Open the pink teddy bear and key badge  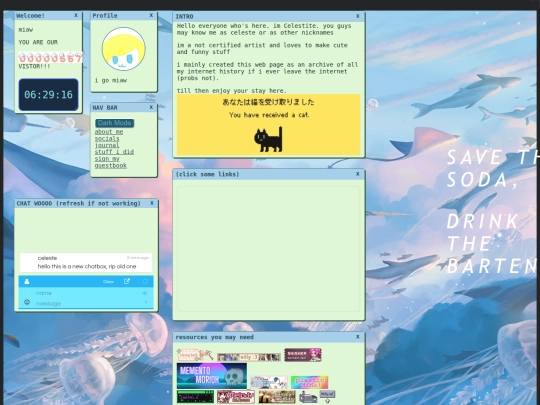click(195, 355)
